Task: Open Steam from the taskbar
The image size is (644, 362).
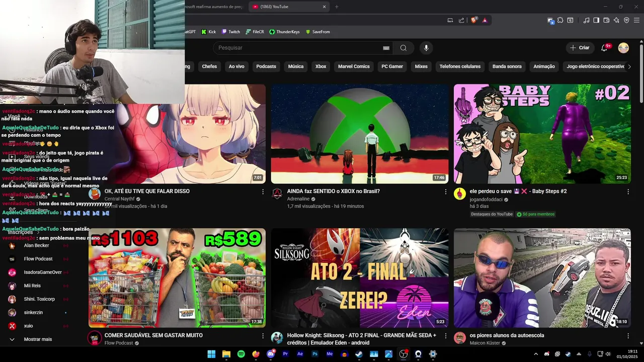Action: 359,354
